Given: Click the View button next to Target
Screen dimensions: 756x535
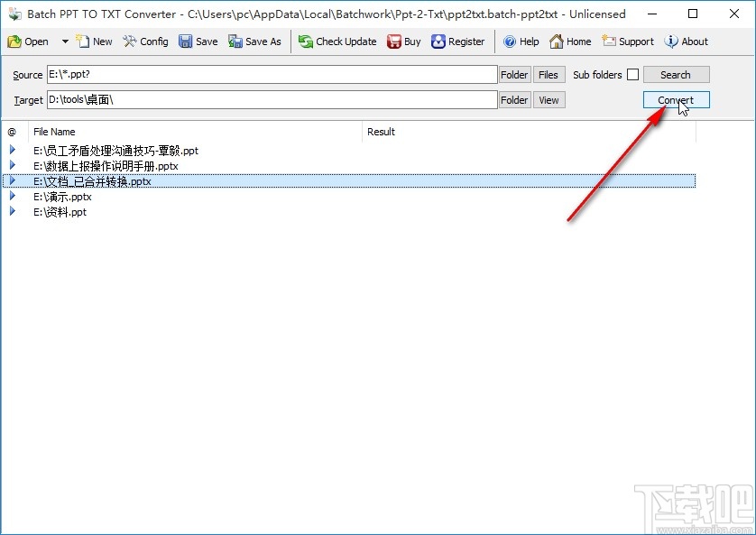Looking at the screenshot, I should [549, 99].
